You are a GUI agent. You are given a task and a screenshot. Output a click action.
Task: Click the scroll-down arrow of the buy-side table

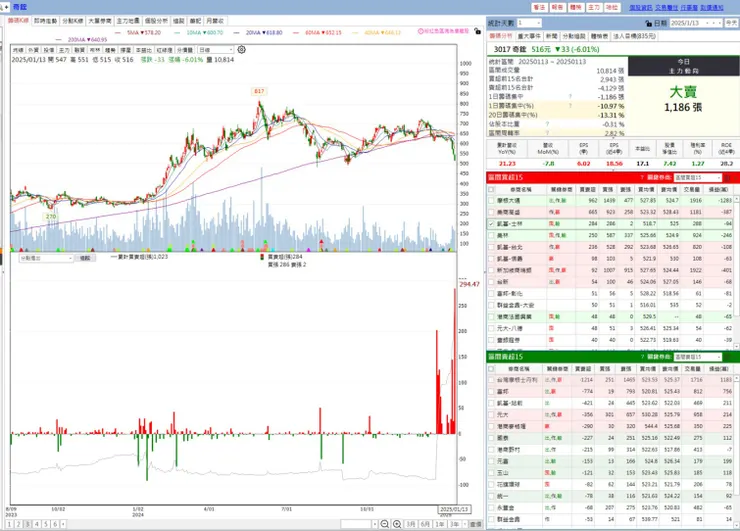736,346
